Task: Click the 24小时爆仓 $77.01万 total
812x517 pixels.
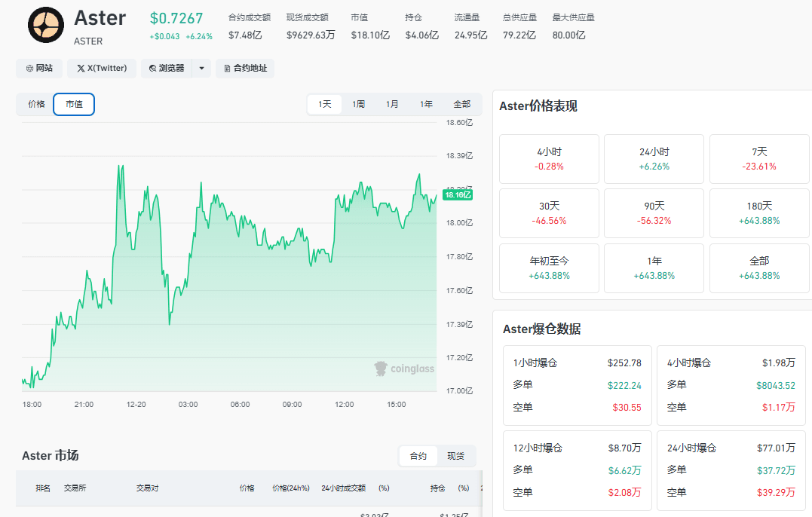Action: (776, 448)
